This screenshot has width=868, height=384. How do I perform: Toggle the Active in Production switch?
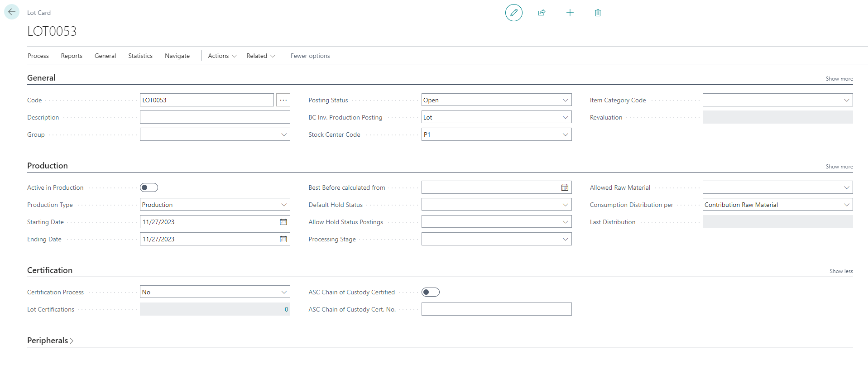click(149, 187)
